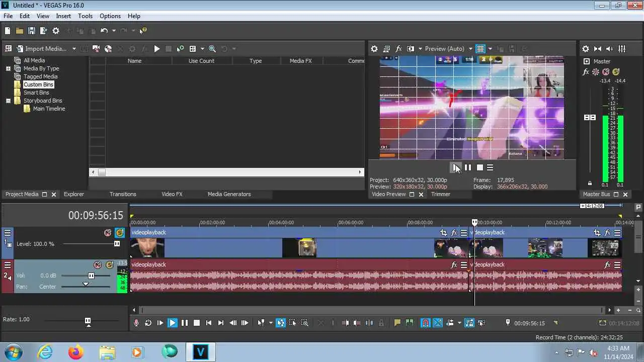Click the Import Media button
The image size is (644, 362).
click(42, 49)
